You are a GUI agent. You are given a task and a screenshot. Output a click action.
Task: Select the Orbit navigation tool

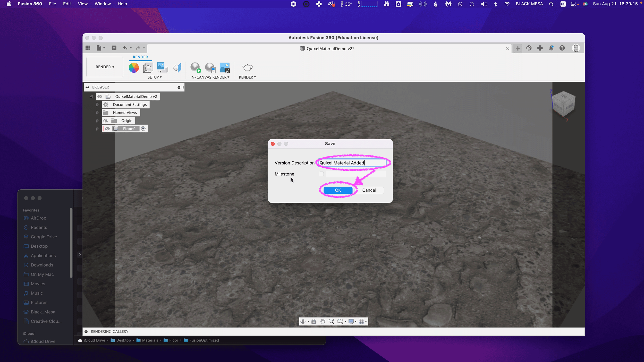303,321
